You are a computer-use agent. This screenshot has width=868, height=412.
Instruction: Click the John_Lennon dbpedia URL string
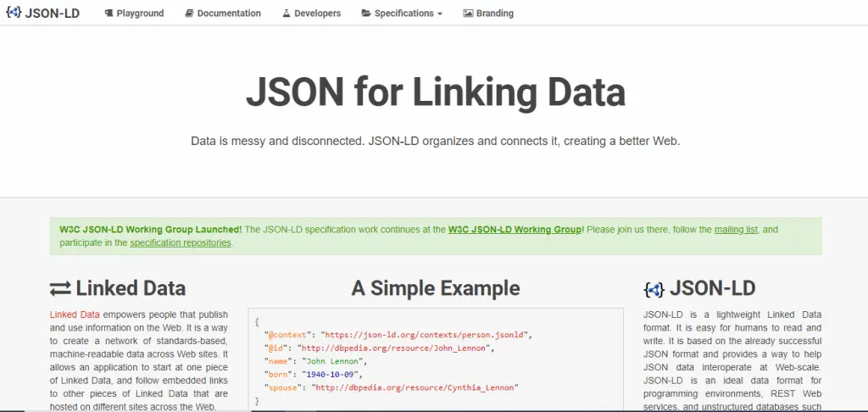tap(395, 348)
